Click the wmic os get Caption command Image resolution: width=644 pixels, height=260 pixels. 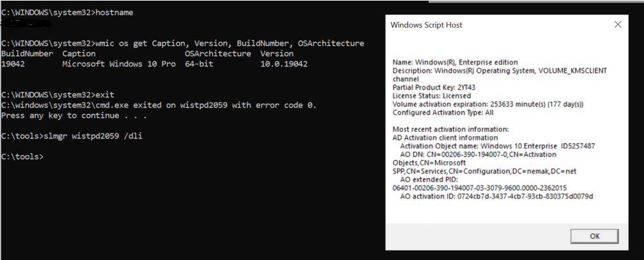(183, 44)
